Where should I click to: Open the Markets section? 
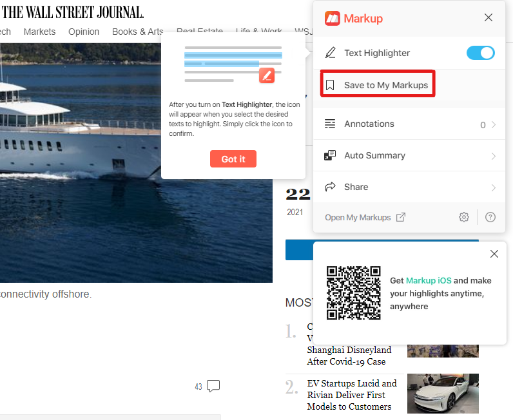(x=39, y=32)
